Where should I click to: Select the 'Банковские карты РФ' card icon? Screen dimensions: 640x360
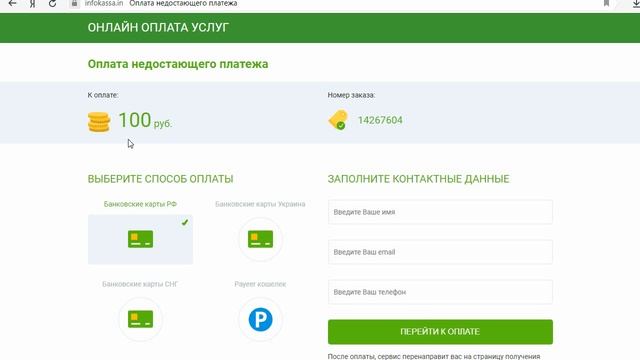[x=140, y=239]
